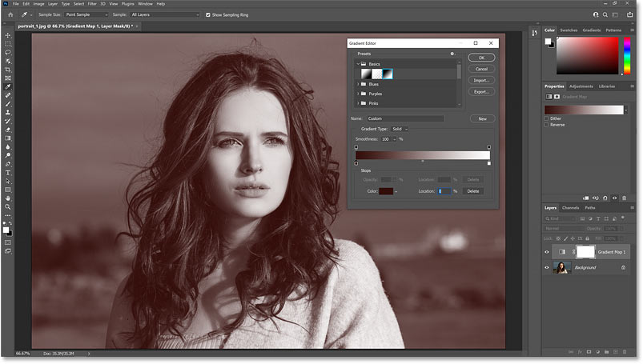Image resolution: width=643 pixels, height=364 pixels.
Task: Select the Brush tool
Action: click(x=8, y=104)
